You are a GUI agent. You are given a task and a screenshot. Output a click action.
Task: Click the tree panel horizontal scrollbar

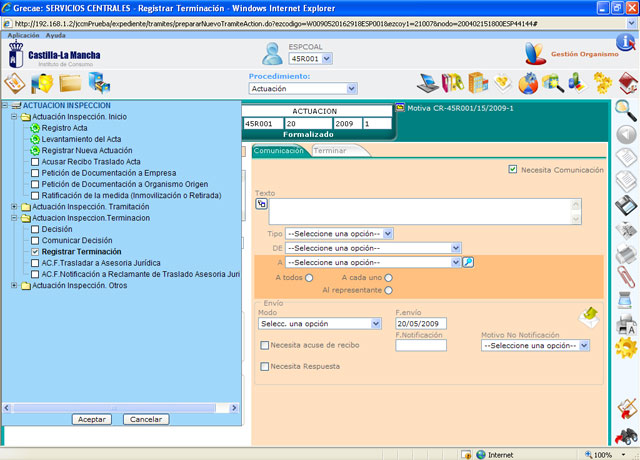point(120,408)
